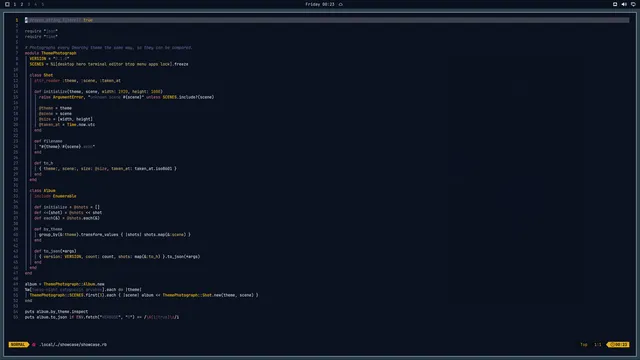Click the class Shot declaration
Screen dimensions: 640x360
pyautogui.click(x=41, y=75)
